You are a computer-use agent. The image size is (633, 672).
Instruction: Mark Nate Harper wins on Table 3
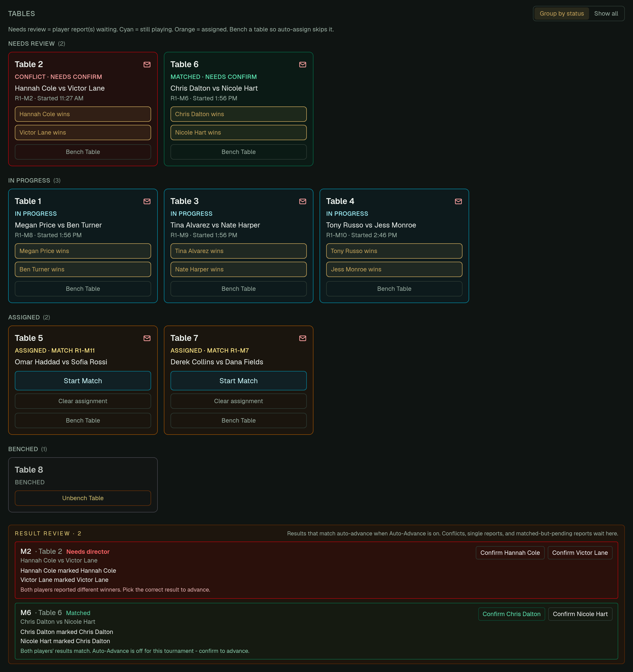pyautogui.click(x=239, y=269)
